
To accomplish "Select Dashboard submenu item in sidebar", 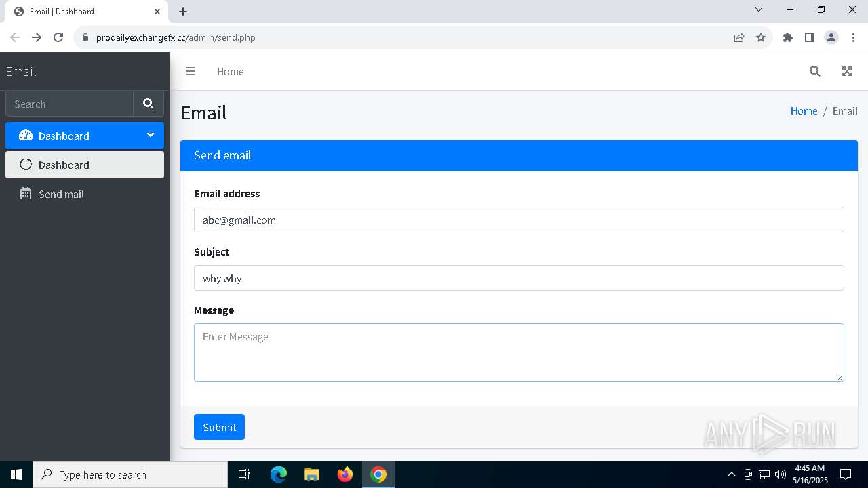I will [x=85, y=165].
